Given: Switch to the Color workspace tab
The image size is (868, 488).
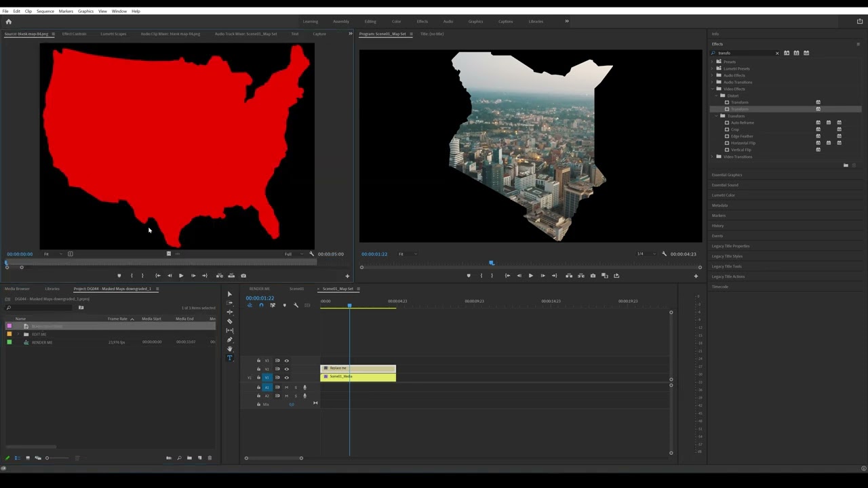Looking at the screenshot, I should tap(396, 21).
